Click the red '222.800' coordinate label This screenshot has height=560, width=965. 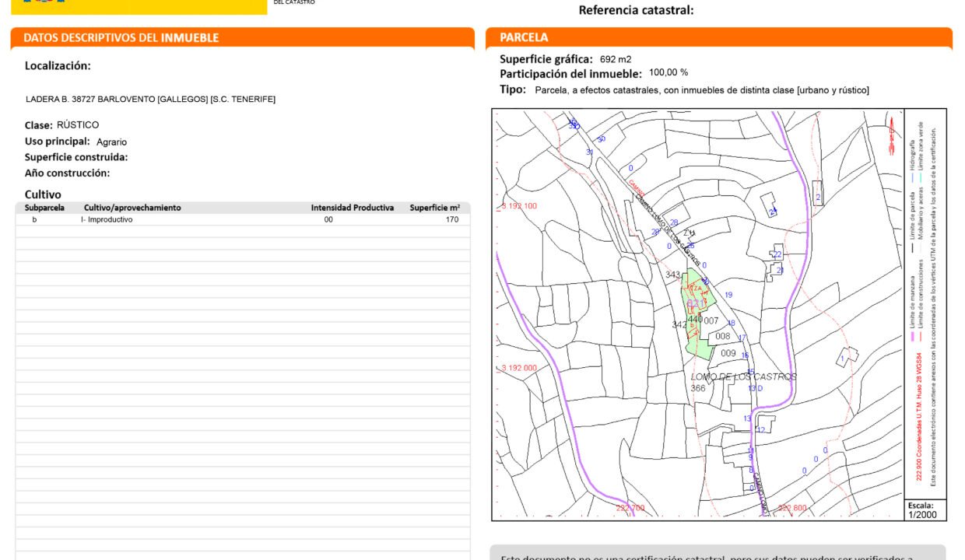point(792,508)
